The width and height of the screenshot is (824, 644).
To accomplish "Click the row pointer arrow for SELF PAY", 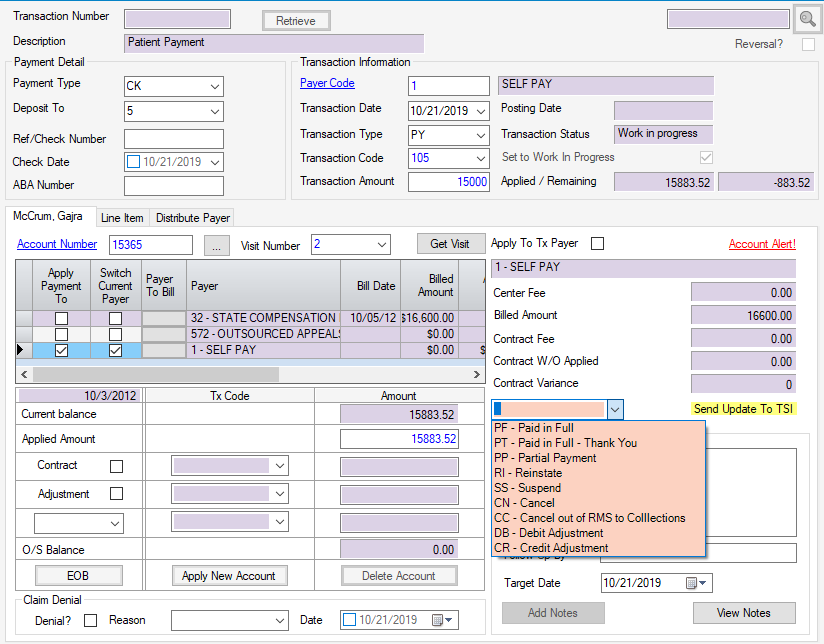I will click(x=24, y=350).
